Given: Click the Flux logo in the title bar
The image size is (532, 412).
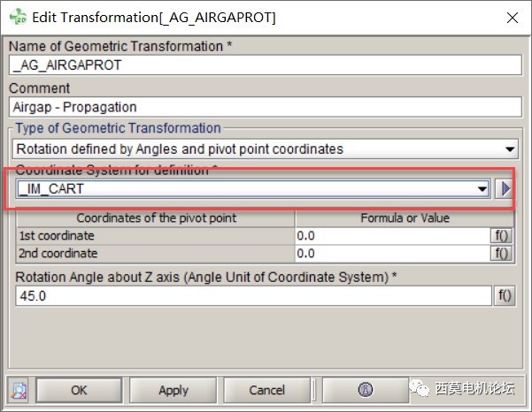Looking at the screenshot, I should (17, 17).
